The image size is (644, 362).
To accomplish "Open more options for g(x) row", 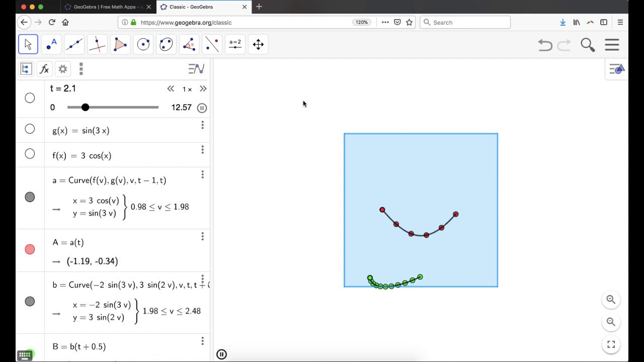I will (202, 125).
